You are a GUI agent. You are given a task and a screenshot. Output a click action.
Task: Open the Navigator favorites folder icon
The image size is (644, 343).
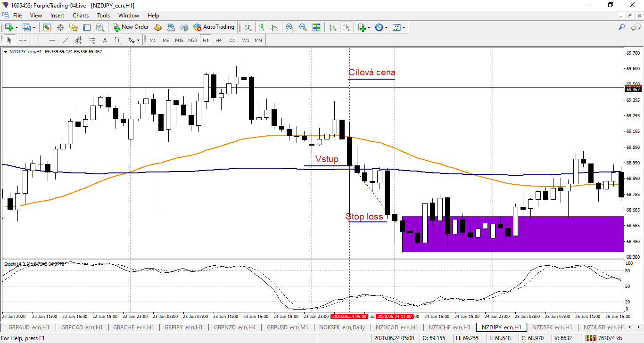[x=74, y=27]
